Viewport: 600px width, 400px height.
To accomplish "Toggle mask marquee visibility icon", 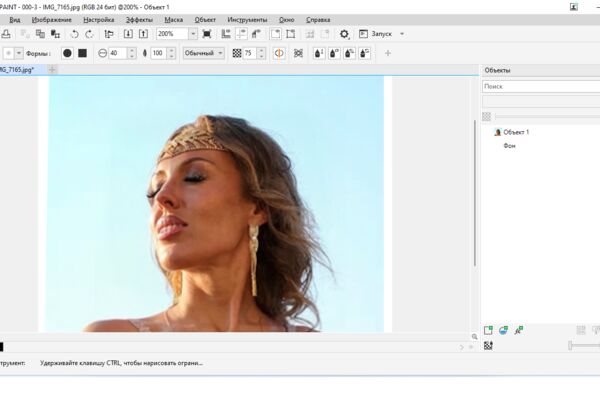I will [x=276, y=34].
